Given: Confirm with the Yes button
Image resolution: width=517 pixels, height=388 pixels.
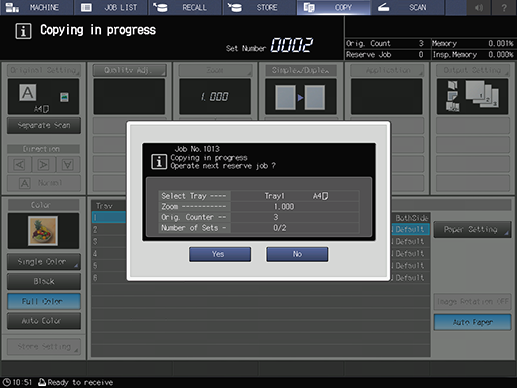Looking at the screenshot, I should (220, 254).
